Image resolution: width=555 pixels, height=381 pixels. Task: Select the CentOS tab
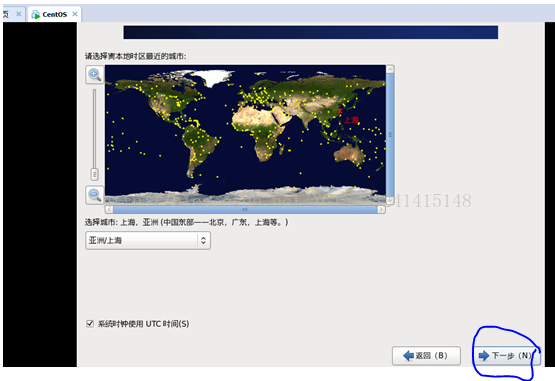coord(55,14)
